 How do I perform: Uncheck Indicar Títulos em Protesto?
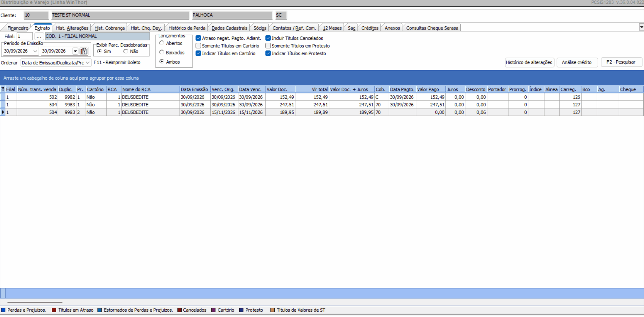(268, 54)
